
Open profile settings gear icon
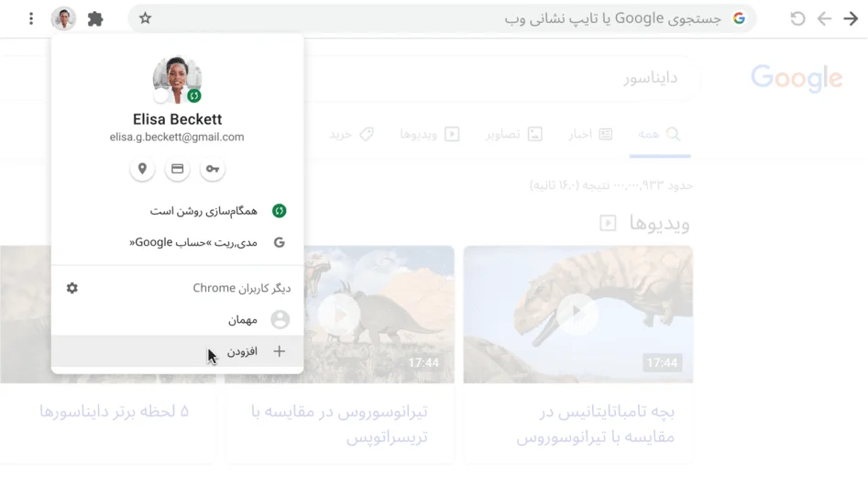pyautogui.click(x=72, y=288)
